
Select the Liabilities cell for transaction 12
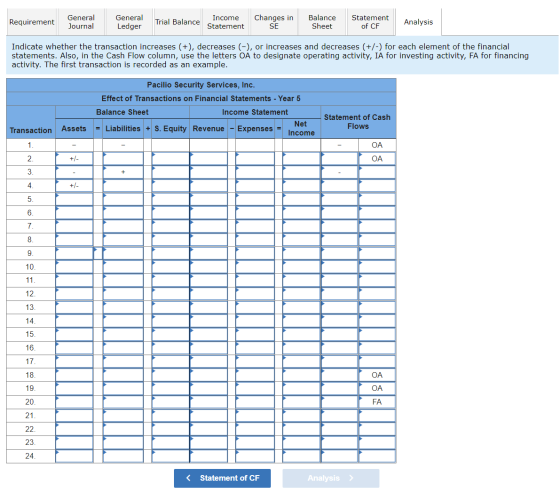click(123, 294)
